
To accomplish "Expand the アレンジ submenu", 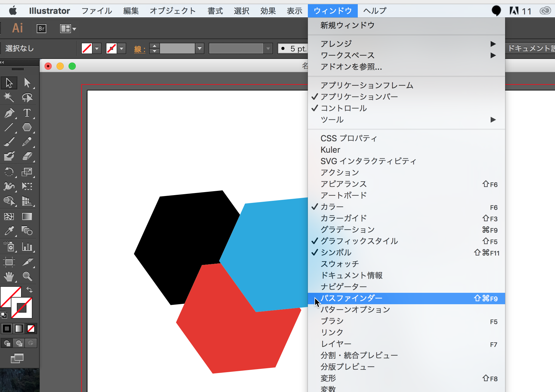I will pyautogui.click(x=406, y=44).
